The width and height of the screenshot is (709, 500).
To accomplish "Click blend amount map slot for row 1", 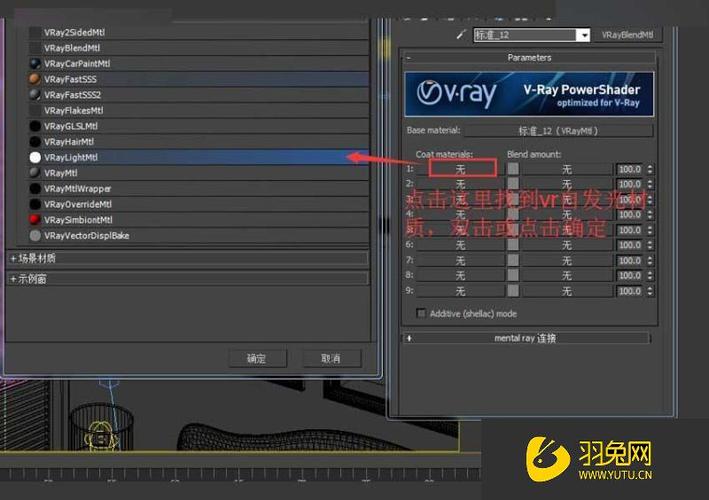I will coord(567,169).
